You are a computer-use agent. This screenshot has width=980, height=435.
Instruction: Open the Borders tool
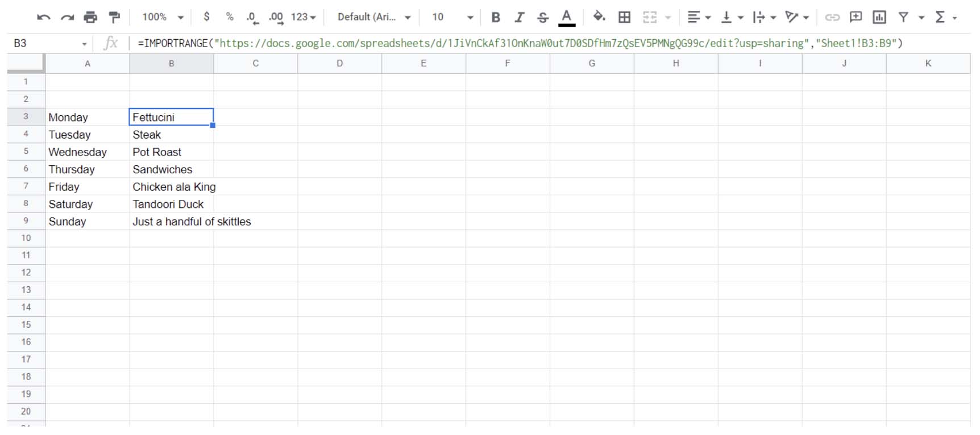(x=624, y=17)
